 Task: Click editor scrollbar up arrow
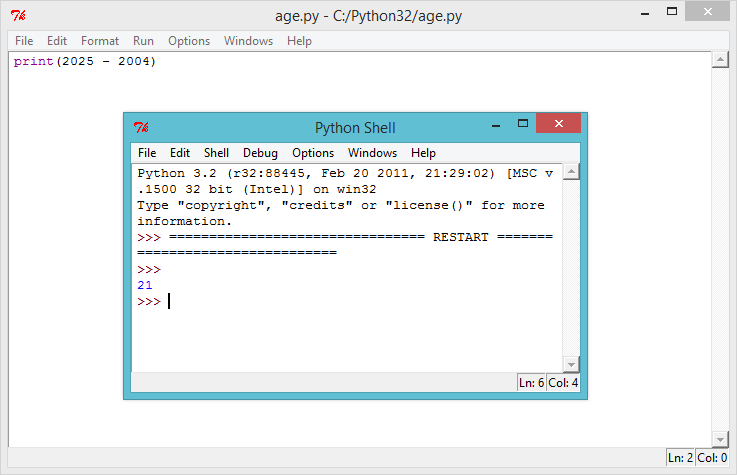[x=719, y=61]
